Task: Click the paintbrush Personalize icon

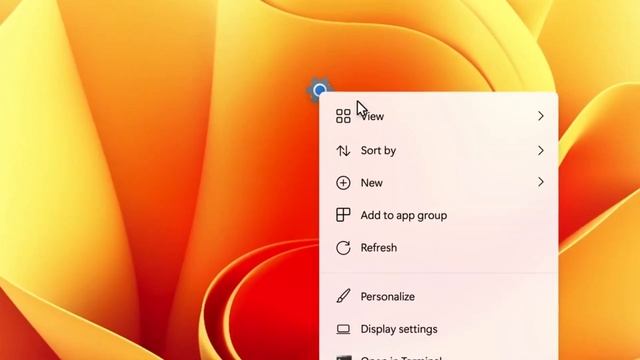Action: (x=343, y=296)
